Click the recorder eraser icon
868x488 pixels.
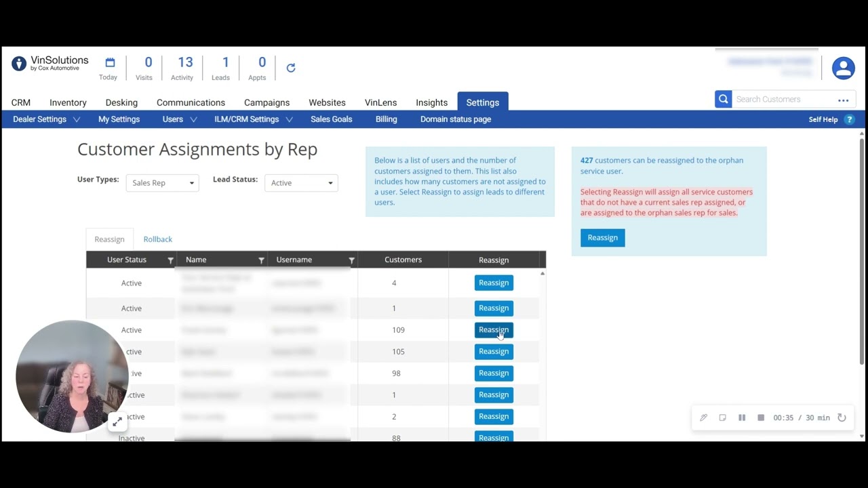pos(722,418)
